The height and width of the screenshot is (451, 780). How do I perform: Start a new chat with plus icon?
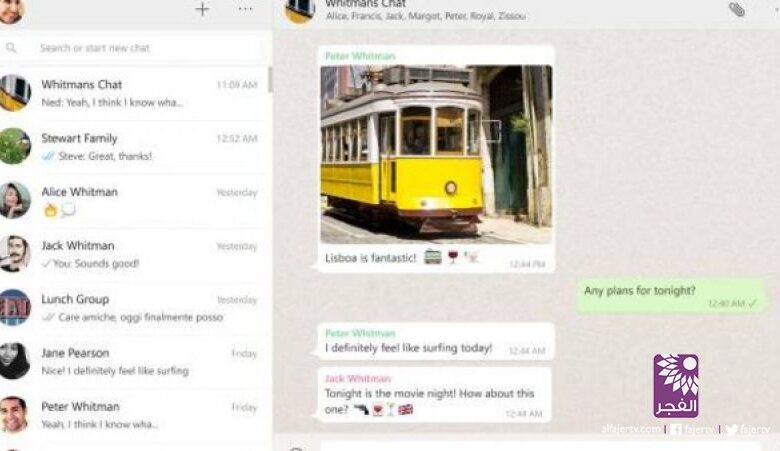202,10
